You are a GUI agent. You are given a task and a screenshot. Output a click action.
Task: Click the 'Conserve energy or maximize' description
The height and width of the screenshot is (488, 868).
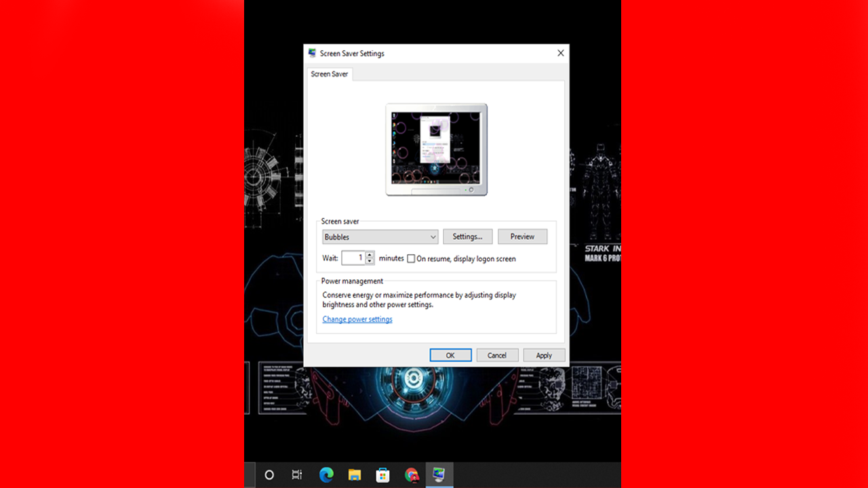pos(419,300)
